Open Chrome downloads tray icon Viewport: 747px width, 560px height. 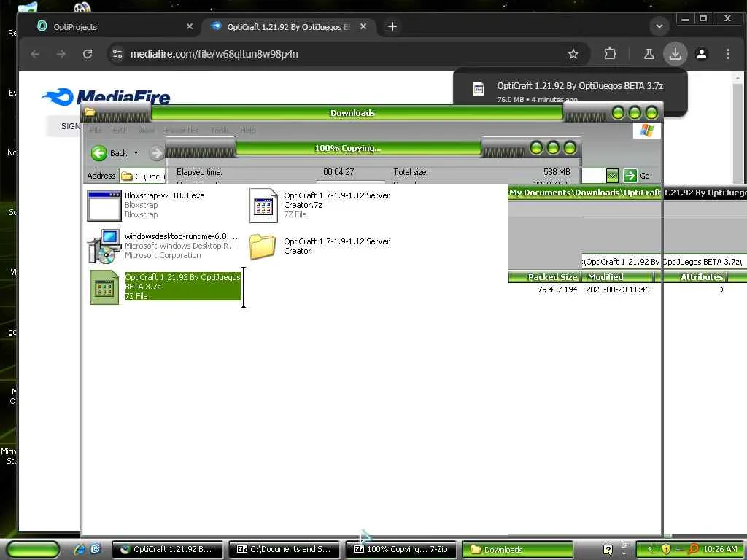point(675,54)
